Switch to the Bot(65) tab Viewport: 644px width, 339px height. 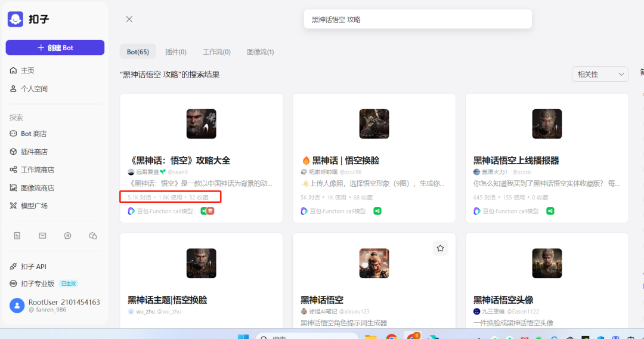138,52
